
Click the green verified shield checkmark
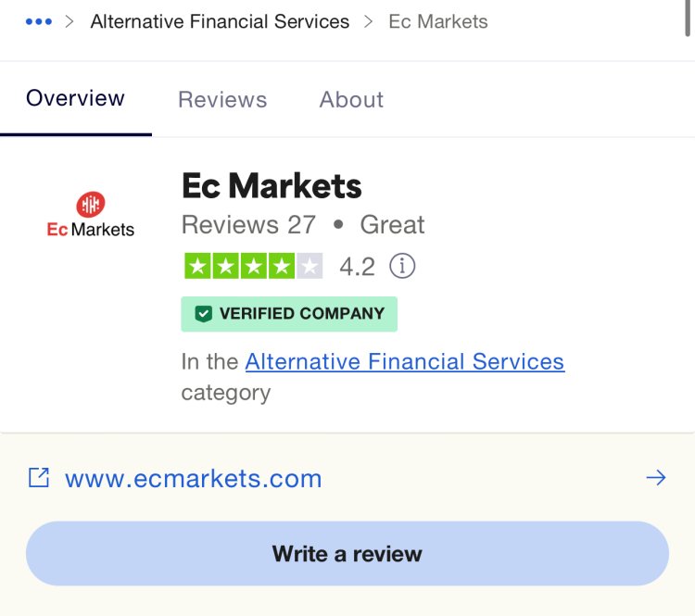(204, 314)
